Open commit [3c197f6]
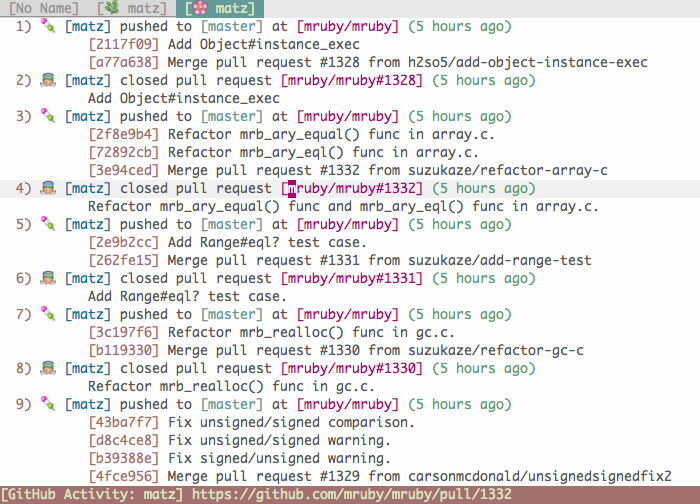This screenshot has width=700, height=504. (124, 333)
